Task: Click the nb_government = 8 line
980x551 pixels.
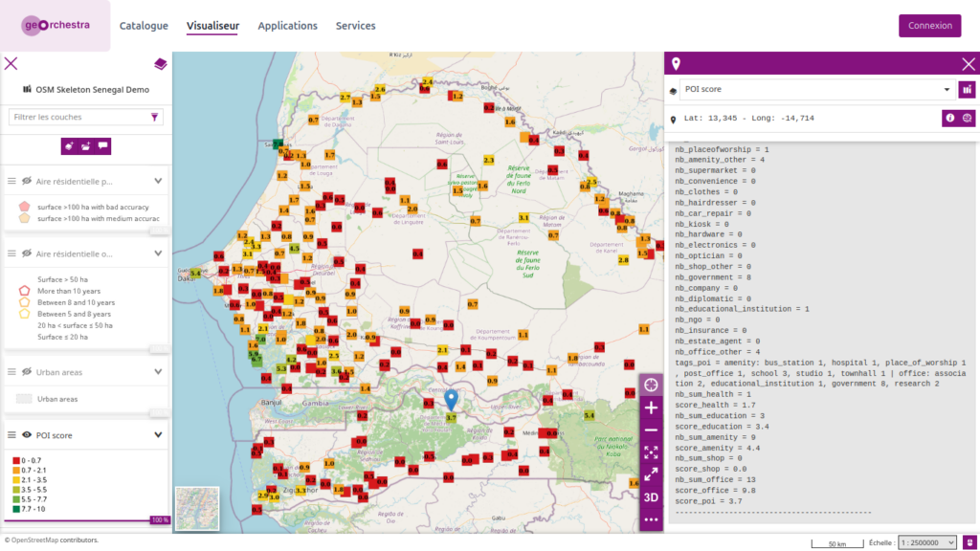Action: click(x=713, y=277)
